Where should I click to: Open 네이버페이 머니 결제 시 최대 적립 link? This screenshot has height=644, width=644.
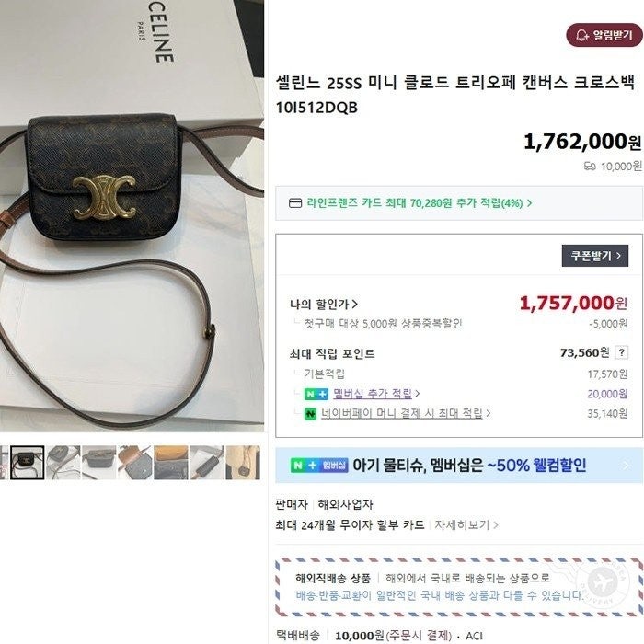click(402, 413)
